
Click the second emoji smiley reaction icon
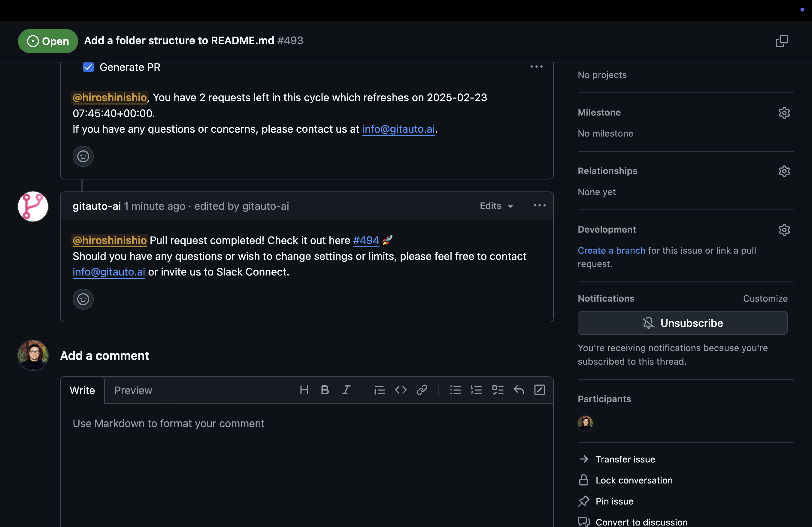pos(83,299)
